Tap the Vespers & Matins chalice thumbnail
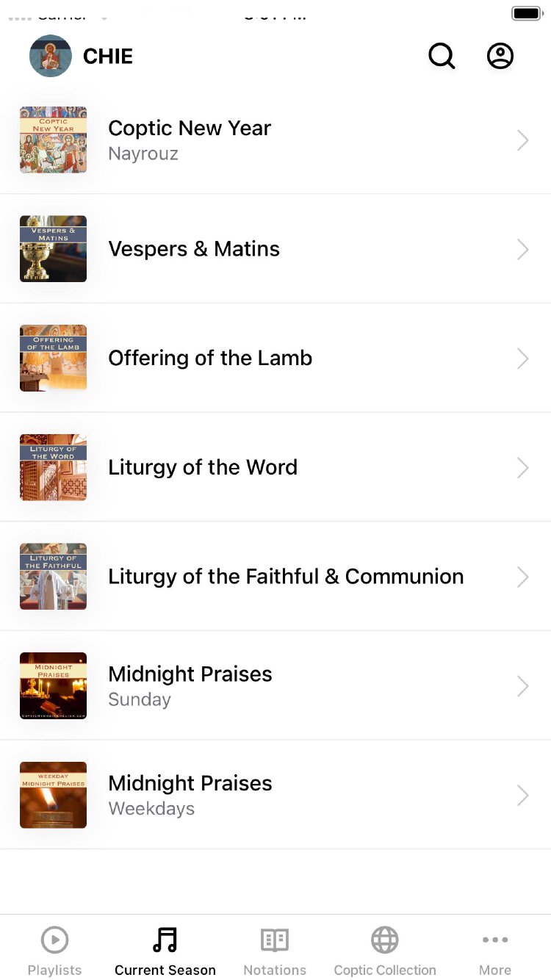 click(x=53, y=249)
